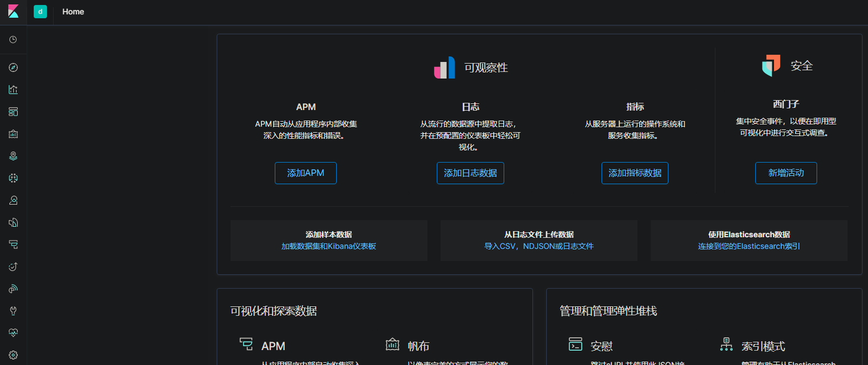Click the 使用Elasticsearch数据 card title

pos(749,234)
